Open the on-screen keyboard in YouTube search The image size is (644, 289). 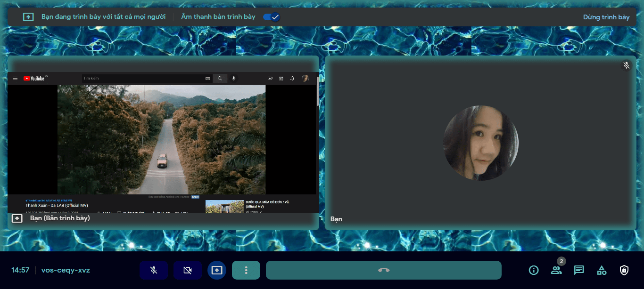(x=208, y=78)
